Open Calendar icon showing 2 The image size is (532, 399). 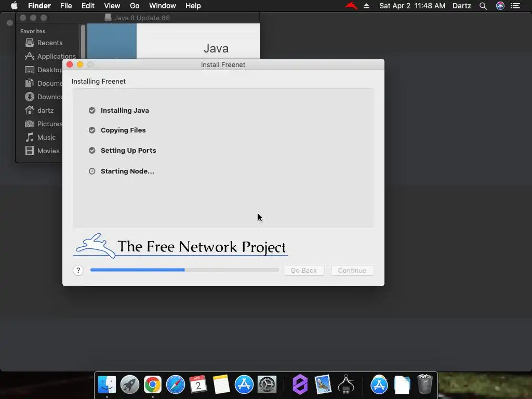pyautogui.click(x=198, y=384)
